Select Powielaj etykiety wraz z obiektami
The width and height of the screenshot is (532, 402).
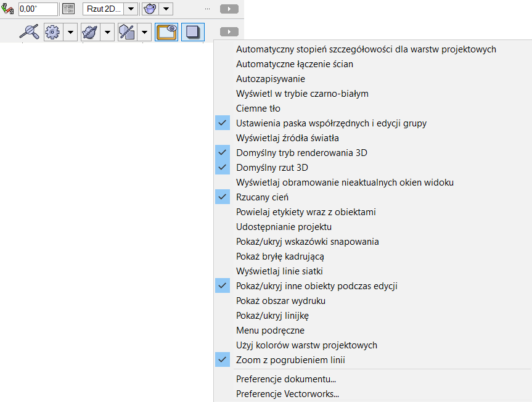[372, 212]
